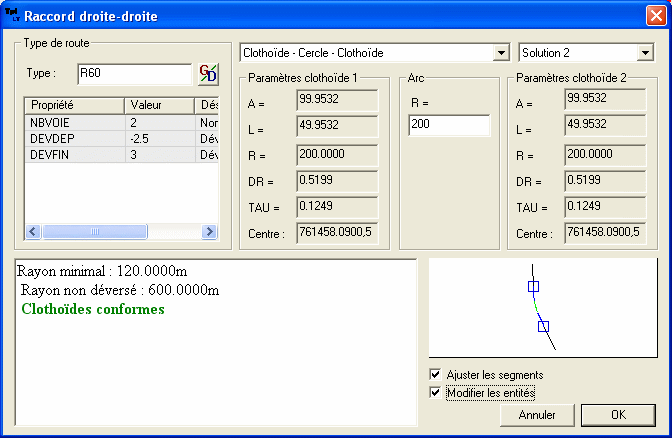Screen dimensions: 672x438
Task: Click the GD route type picker icon
Action: tap(208, 75)
